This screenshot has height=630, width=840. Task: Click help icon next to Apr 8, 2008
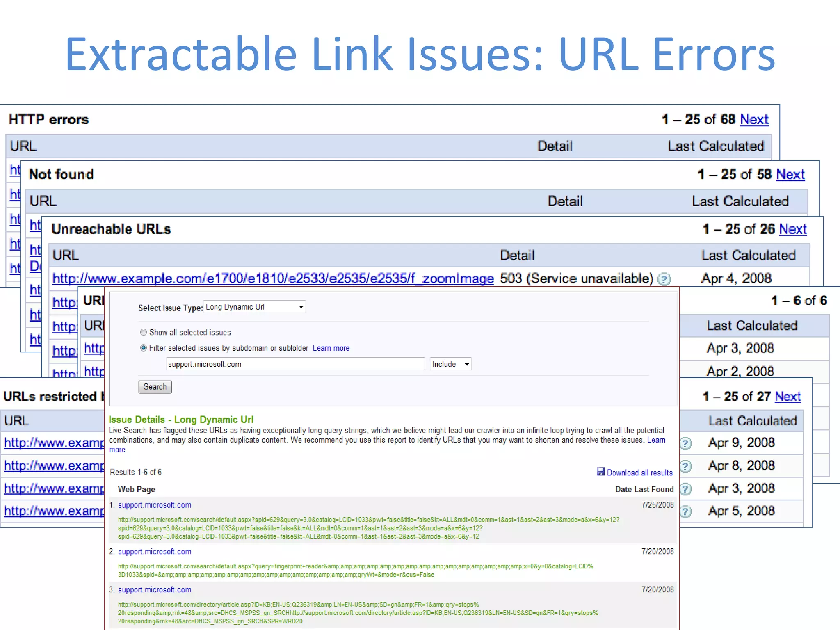(686, 466)
